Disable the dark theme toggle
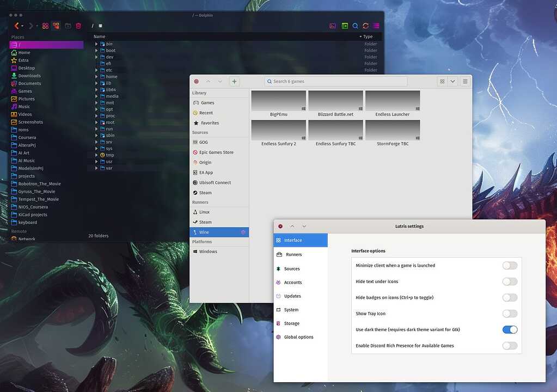Screen dimensions: 557x392 [510, 329]
